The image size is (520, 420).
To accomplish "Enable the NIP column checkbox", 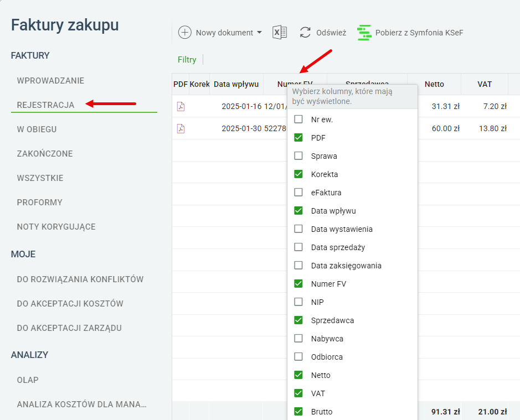I will point(298,302).
